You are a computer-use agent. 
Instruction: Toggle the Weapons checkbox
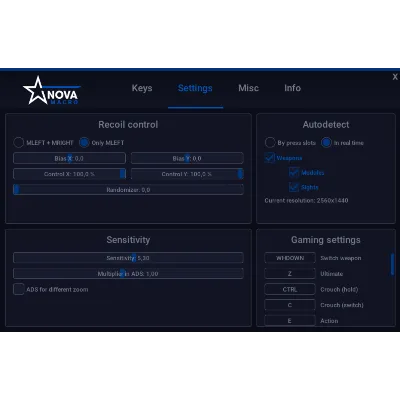pyautogui.click(x=270, y=158)
